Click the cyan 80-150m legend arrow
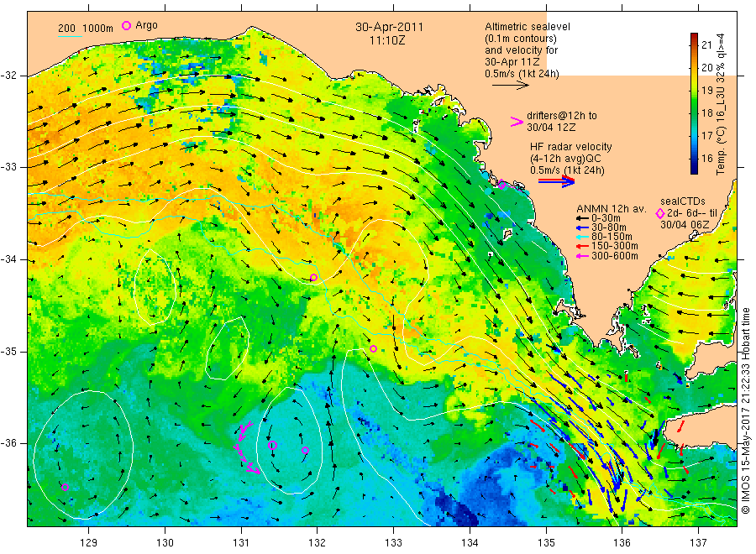The height and width of the screenshot is (554, 756). click(583, 237)
